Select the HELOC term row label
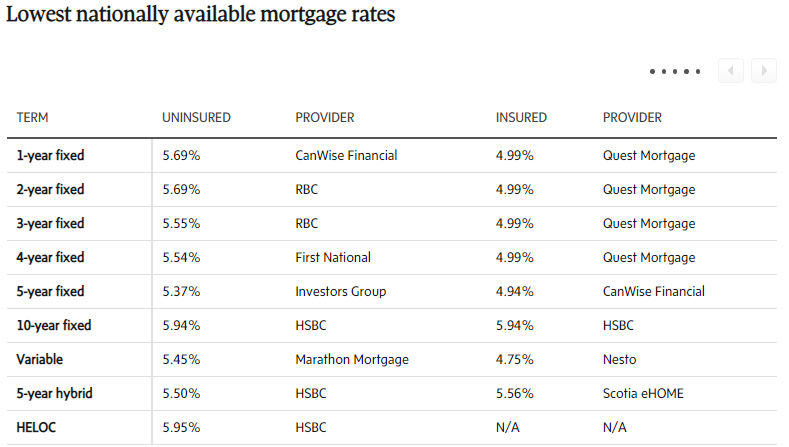 [x=35, y=427]
